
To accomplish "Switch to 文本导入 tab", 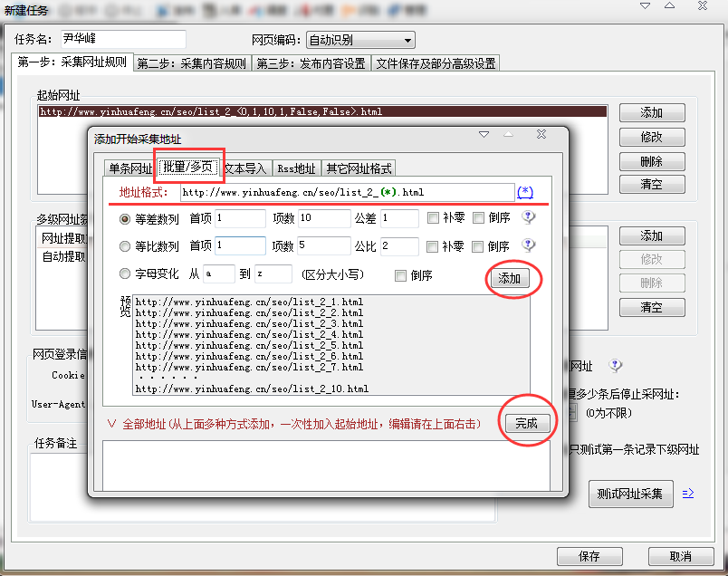I will point(245,168).
